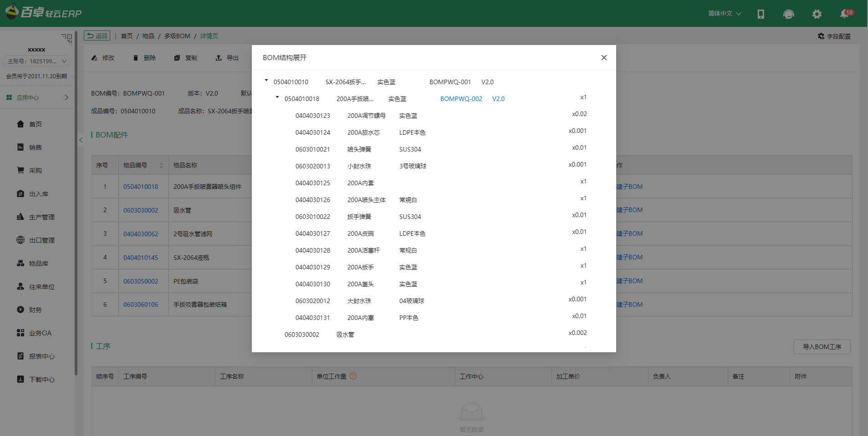The width and height of the screenshot is (868, 436).
Task: View notifications bell with 18 badge
Action: coord(846,14)
